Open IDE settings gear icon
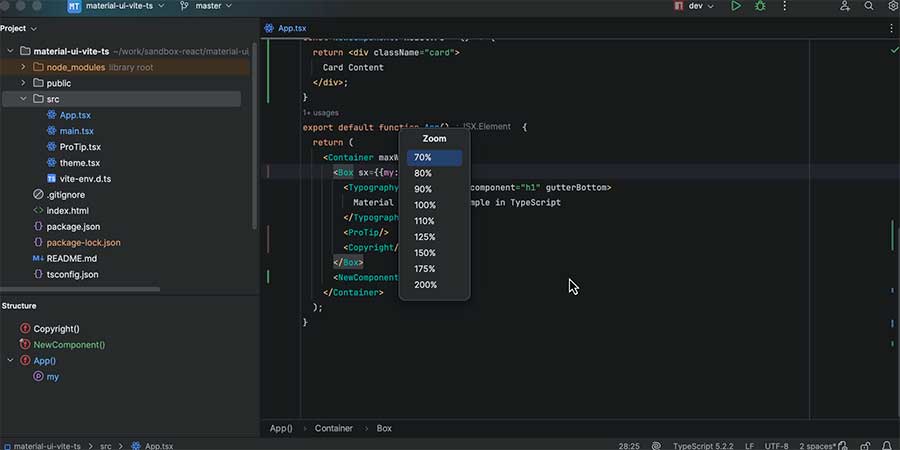This screenshot has width=900, height=450. 892,6
